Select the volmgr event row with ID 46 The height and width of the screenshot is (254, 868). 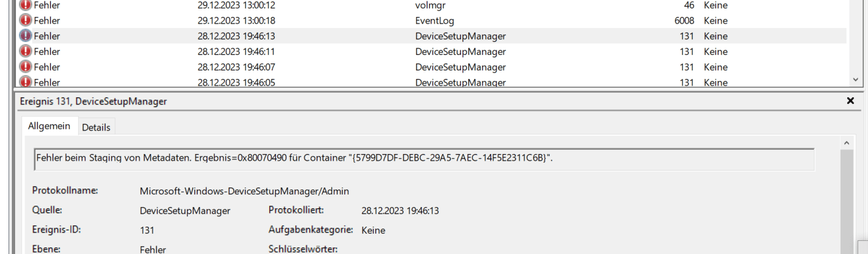pyautogui.click(x=430, y=5)
